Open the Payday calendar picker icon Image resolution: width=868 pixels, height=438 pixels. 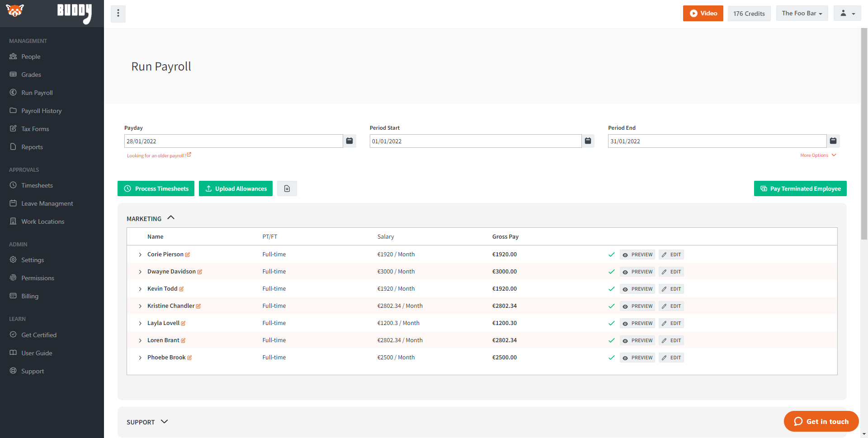349,141
